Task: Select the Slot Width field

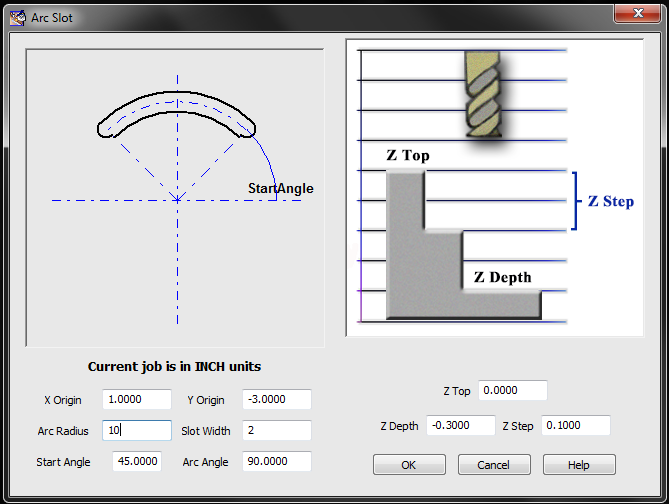Action: (277, 430)
